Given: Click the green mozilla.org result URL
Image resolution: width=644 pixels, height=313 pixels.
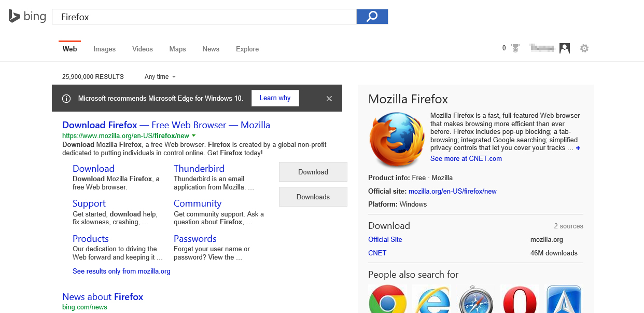Looking at the screenshot, I should coord(125,135).
